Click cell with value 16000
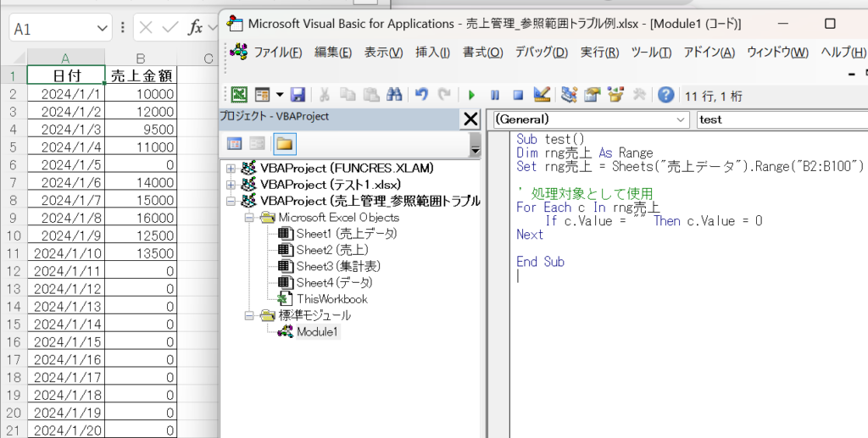The width and height of the screenshot is (868, 438). (142, 218)
